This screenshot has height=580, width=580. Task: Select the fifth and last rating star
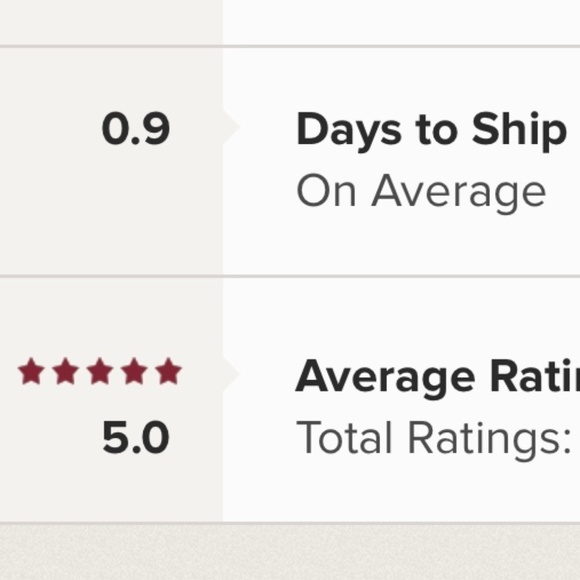coord(168,371)
